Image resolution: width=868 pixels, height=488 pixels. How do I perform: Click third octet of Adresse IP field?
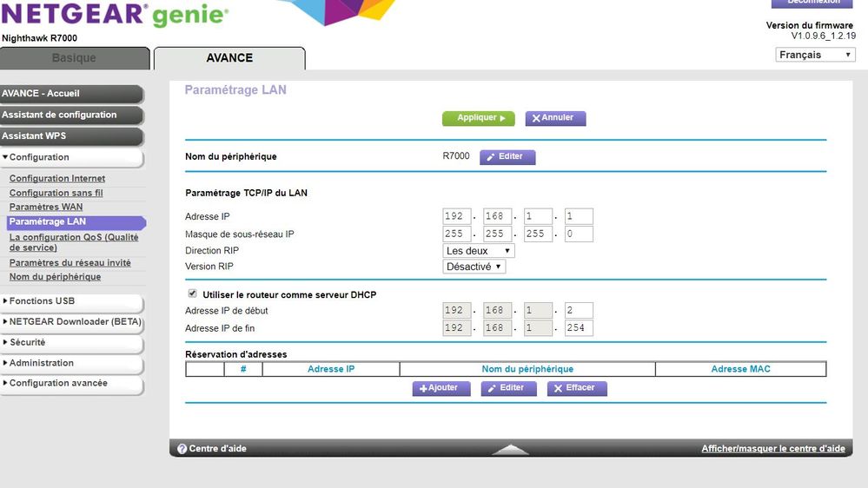pos(538,216)
